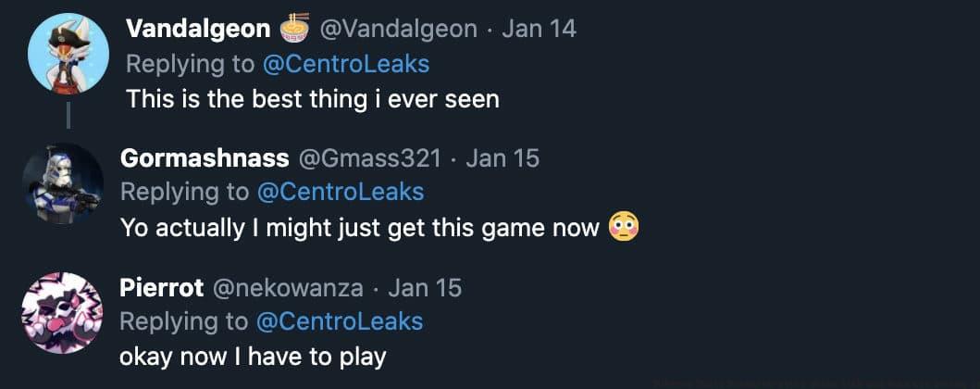The width and height of the screenshot is (980, 389).
Task: Click the flushed face emoji in Gormashnass's tweet
Action: tap(625, 227)
